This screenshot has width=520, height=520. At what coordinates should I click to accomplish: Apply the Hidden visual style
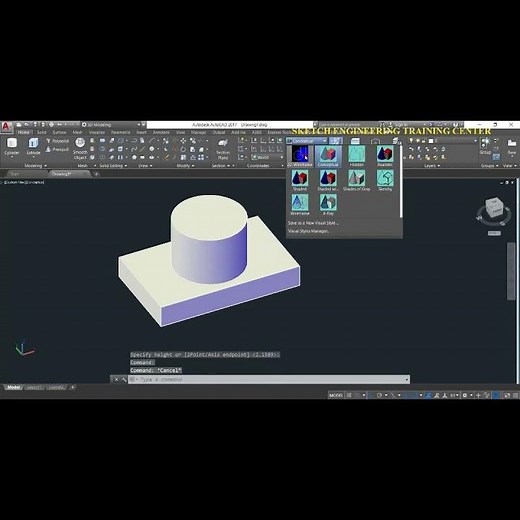point(356,156)
